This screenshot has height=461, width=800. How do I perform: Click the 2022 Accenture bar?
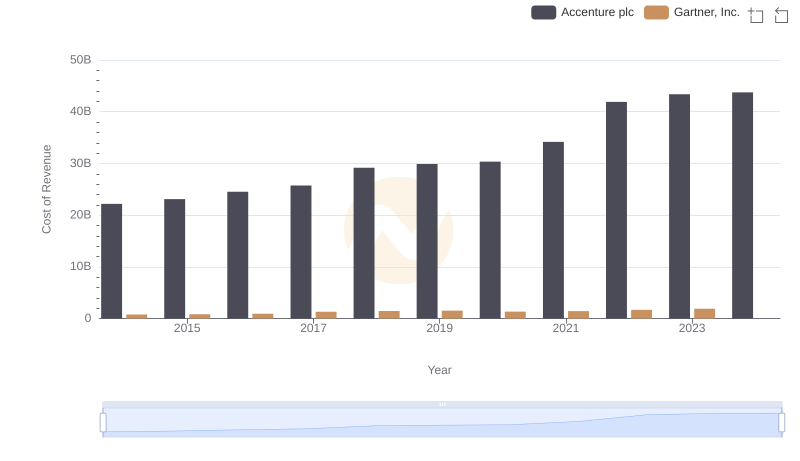click(x=616, y=210)
